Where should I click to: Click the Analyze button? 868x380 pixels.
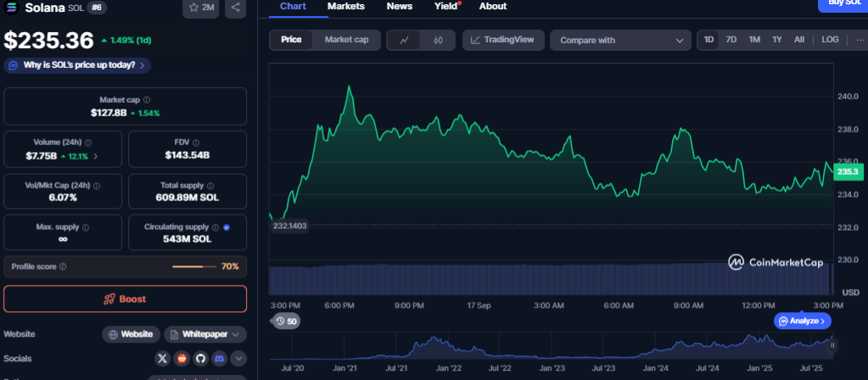coord(803,321)
